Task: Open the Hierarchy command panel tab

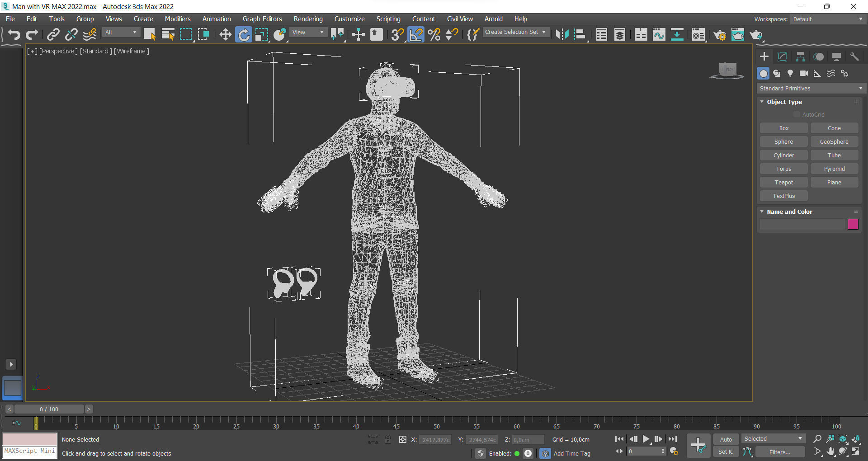Action: (x=800, y=56)
